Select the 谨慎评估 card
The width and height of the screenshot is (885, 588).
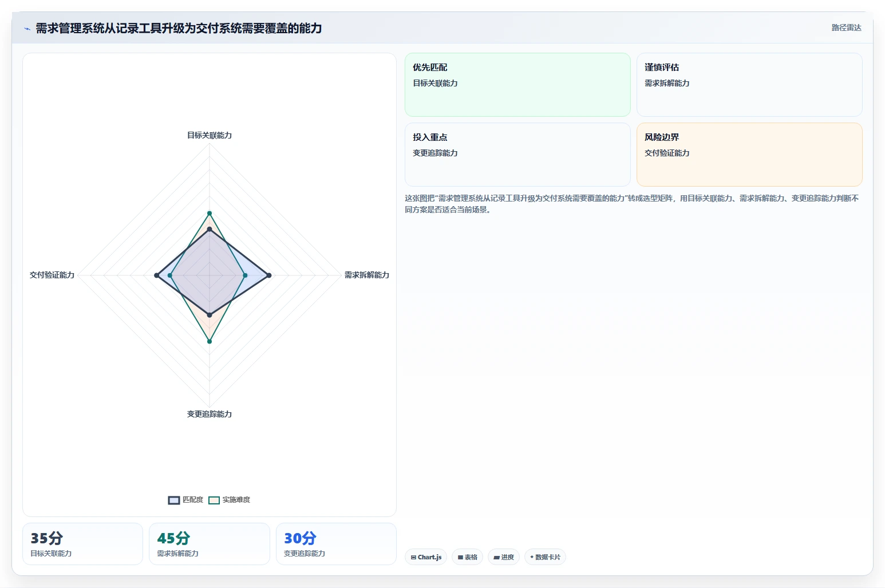point(749,85)
